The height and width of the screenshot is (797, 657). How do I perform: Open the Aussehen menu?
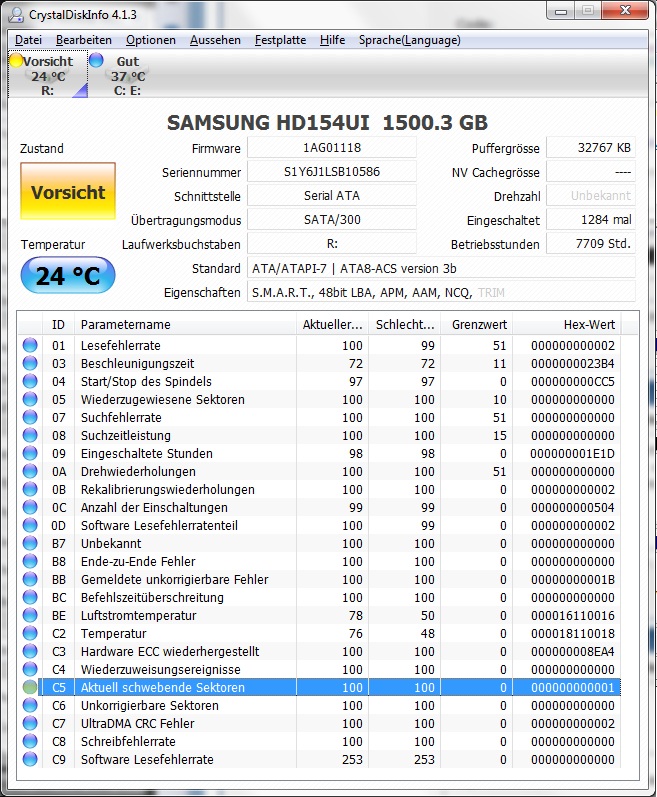[x=215, y=40]
